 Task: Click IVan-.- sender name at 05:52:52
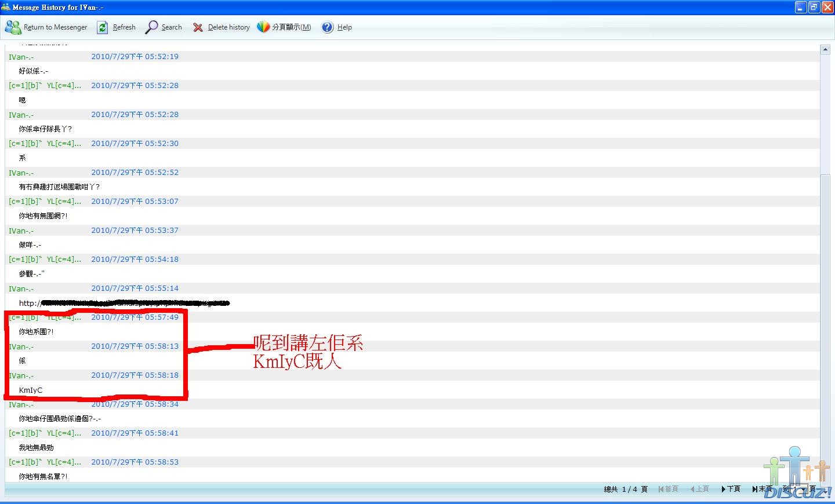tap(21, 173)
